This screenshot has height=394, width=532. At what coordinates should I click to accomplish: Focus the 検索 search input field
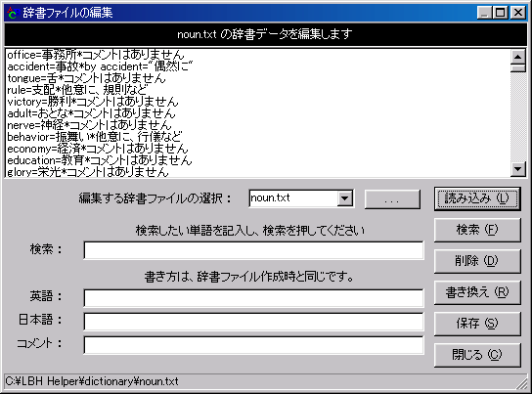tap(253, 250)
